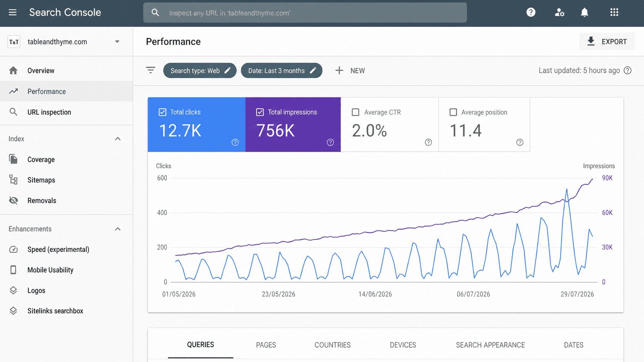This screenshot has height=362, width=644.
Task: Show help for Total impressions metric
Action: coord(330,142)
